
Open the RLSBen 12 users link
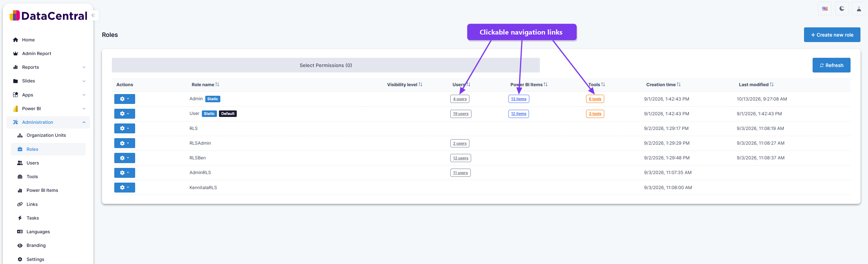[461, 158]
